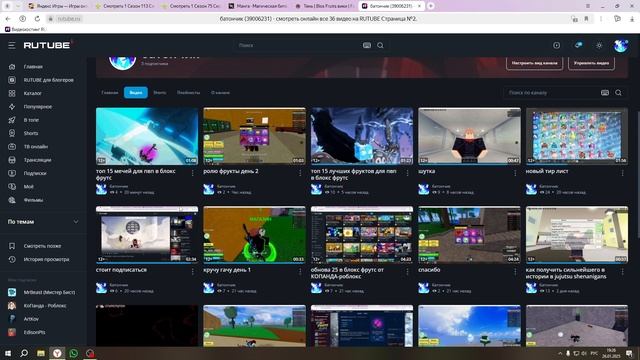Open virtual keyboard in top search bar

coord(367,45)
